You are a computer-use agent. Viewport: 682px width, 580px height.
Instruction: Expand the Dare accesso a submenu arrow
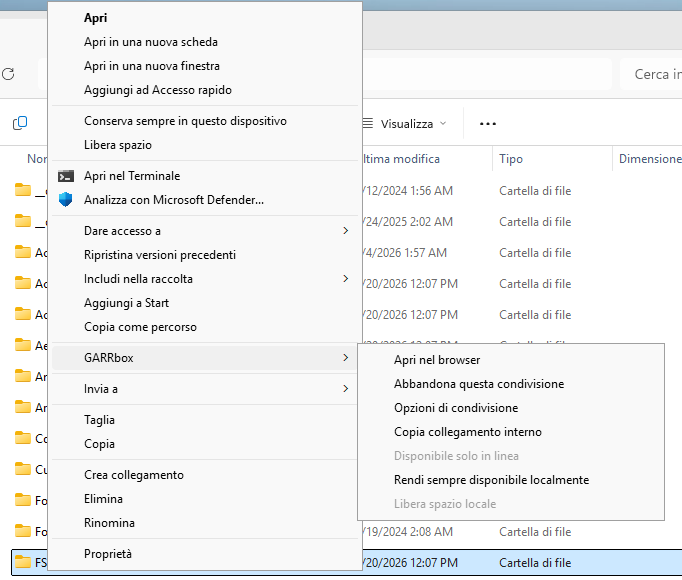coord(345,231)
